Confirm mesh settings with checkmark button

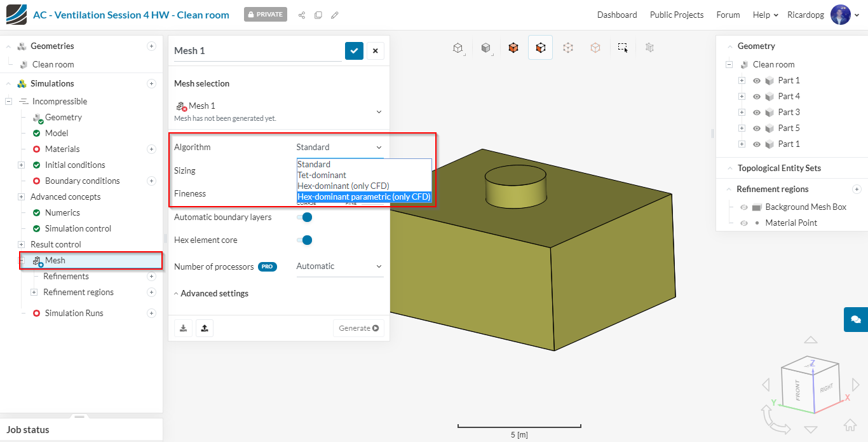[354, 51]
